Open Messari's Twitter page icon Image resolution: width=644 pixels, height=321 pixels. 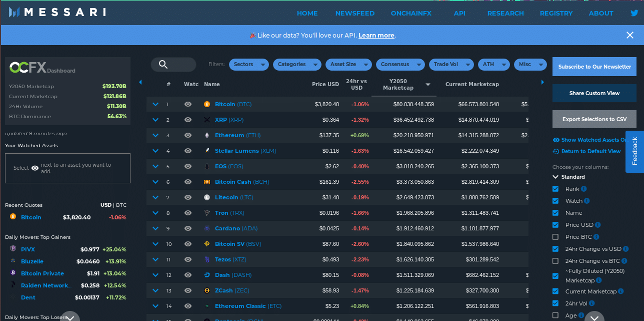634,13
